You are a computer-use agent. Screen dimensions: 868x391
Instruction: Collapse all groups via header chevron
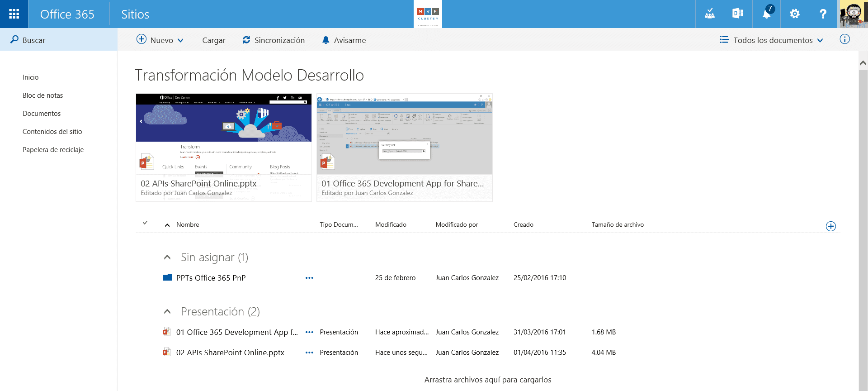point(167,225)
